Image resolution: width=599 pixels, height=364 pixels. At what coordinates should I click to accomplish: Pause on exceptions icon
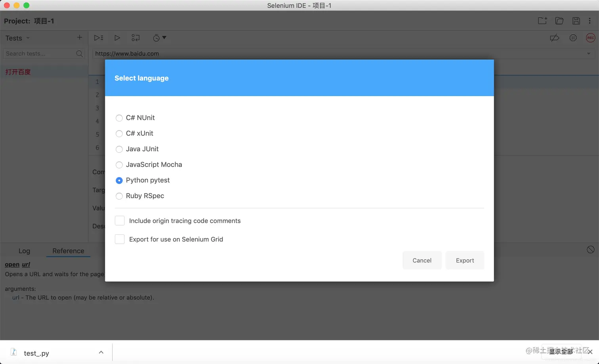pos(573,38)
